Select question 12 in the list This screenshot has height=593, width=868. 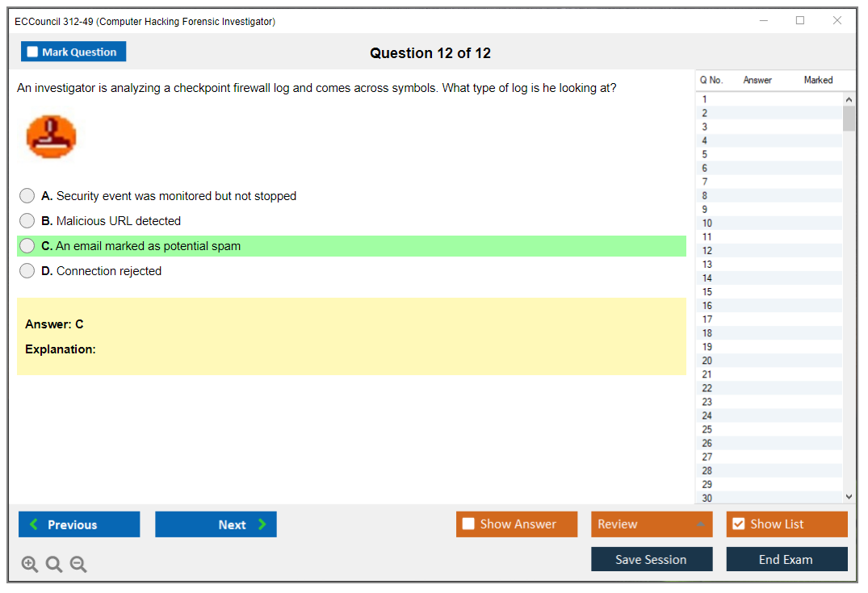(707, 251)
